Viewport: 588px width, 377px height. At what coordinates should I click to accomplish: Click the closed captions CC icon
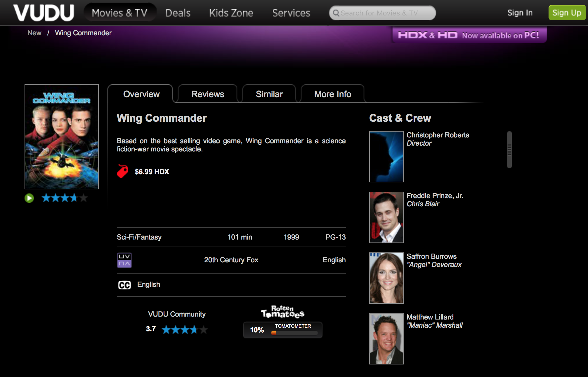coord(124,285)
